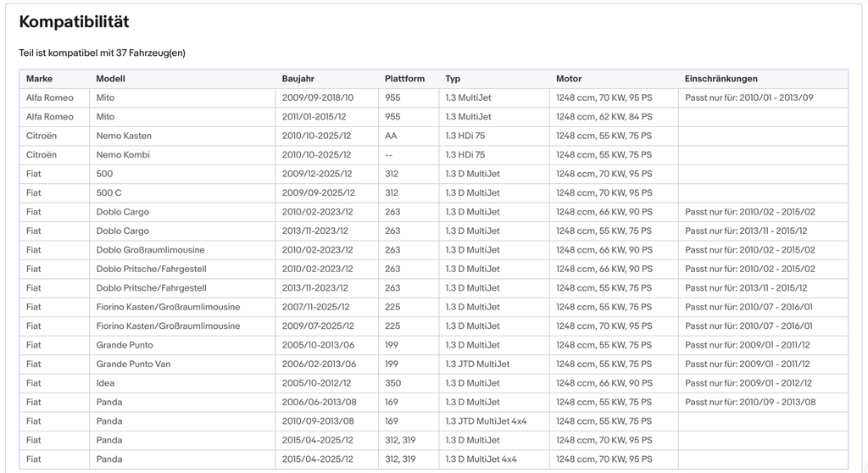Click the Baujahr column header
The height and width of the screenshot is (473, 868).
(298, 79)
